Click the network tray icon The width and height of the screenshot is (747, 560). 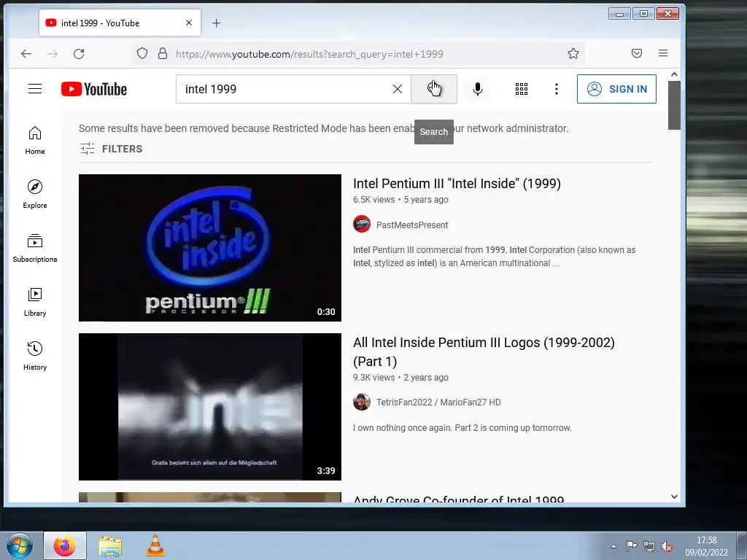click(649, 546)
